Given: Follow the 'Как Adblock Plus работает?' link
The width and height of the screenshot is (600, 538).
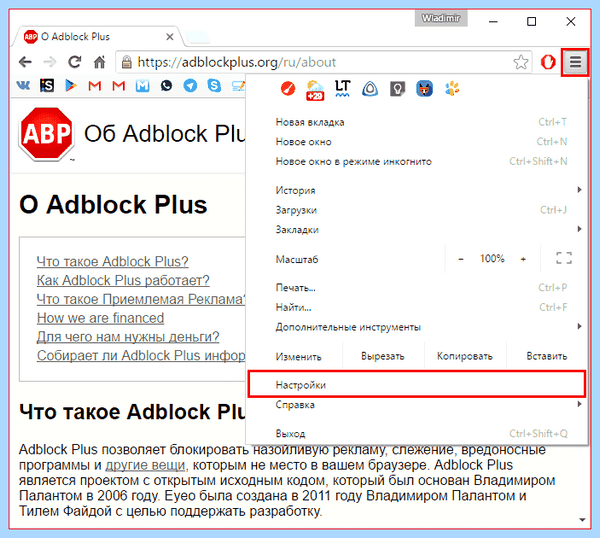Looking at the screenshot, I should point(123,280).
